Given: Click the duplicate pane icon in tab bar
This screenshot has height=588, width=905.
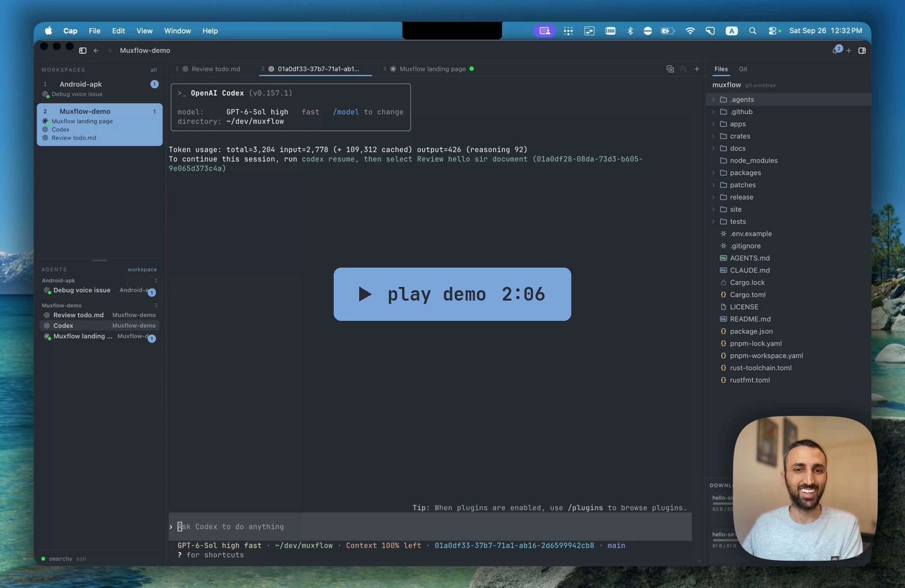Looking at the screenshot, I should tap(670, 69).
